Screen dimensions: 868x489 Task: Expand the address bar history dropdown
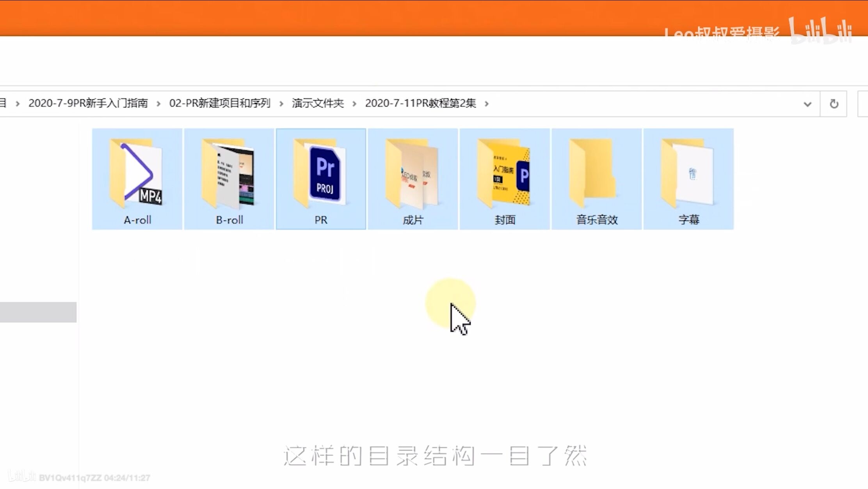click(807, 104)
